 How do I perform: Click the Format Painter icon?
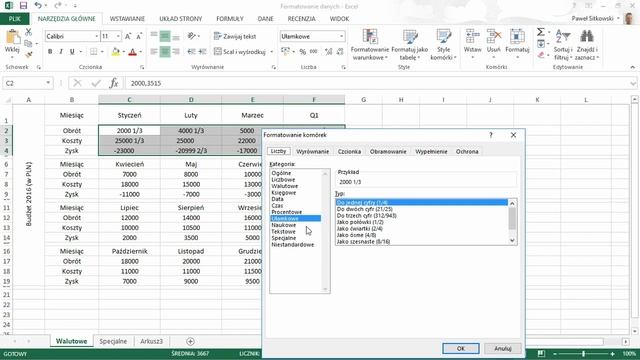(28, 54)
